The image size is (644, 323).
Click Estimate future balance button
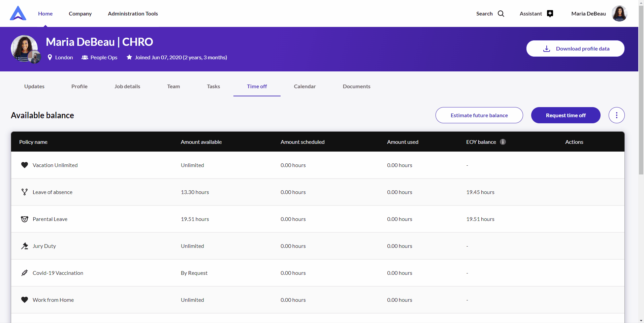point(479,115)
